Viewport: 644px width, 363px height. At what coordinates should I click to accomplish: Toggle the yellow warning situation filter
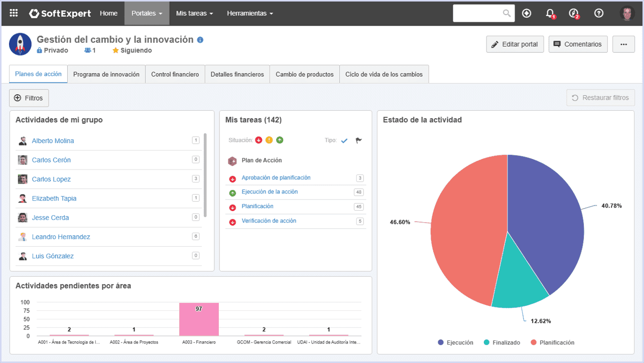pos(269,140)
